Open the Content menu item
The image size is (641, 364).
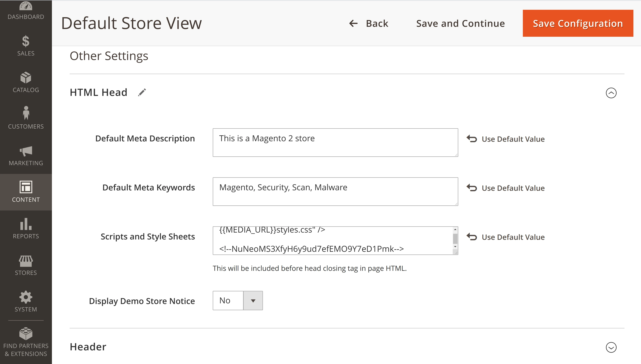[26, 192]
